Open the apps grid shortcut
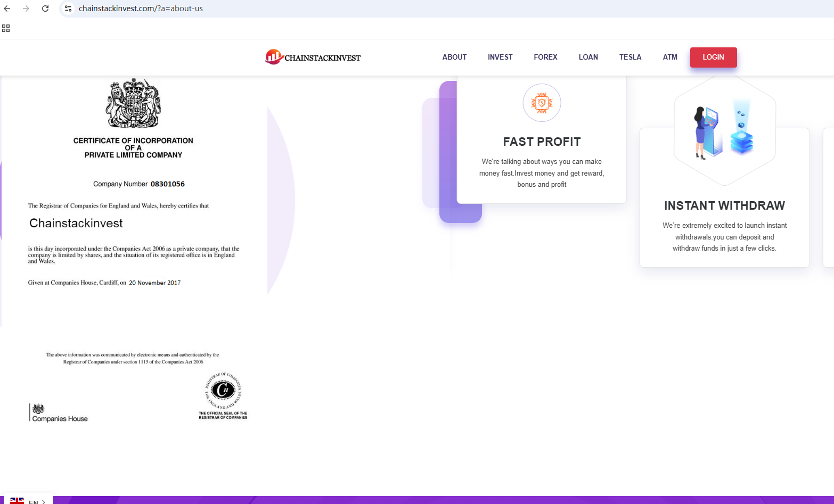 click(x=6, y=28)
